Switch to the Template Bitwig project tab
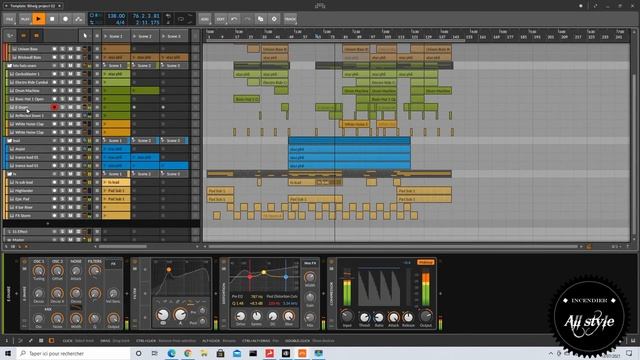The height and width of the screenshot is (360, 640). tap(32, 6)
